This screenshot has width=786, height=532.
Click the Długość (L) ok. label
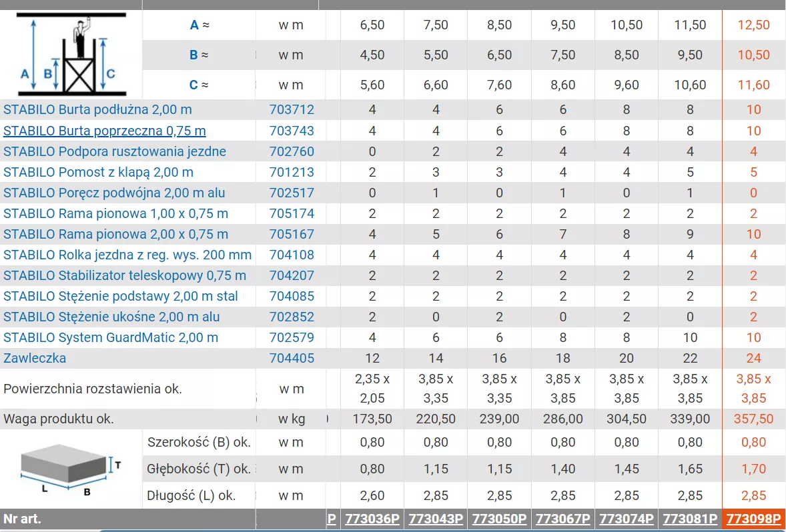[191, 495]
